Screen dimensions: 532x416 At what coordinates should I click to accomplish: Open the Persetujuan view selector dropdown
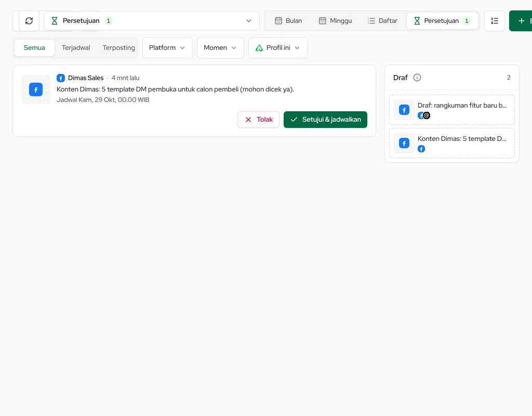pyautogui.click(x=151, y=21)
